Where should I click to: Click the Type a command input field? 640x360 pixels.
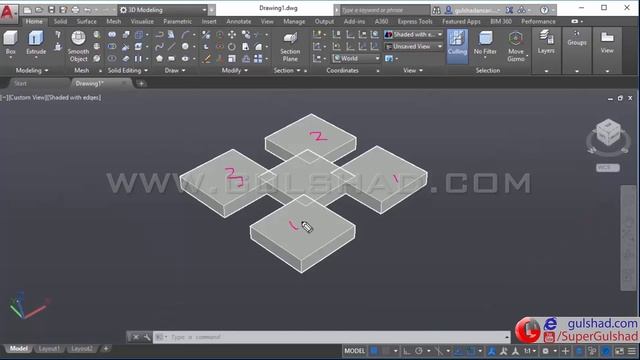(331, 337)
